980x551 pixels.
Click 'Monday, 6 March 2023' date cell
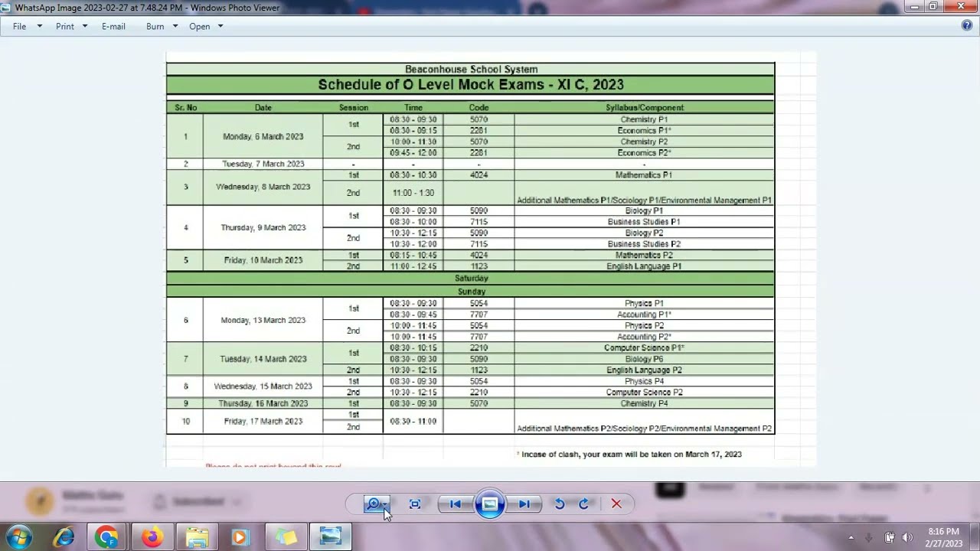tap(263, 136)
